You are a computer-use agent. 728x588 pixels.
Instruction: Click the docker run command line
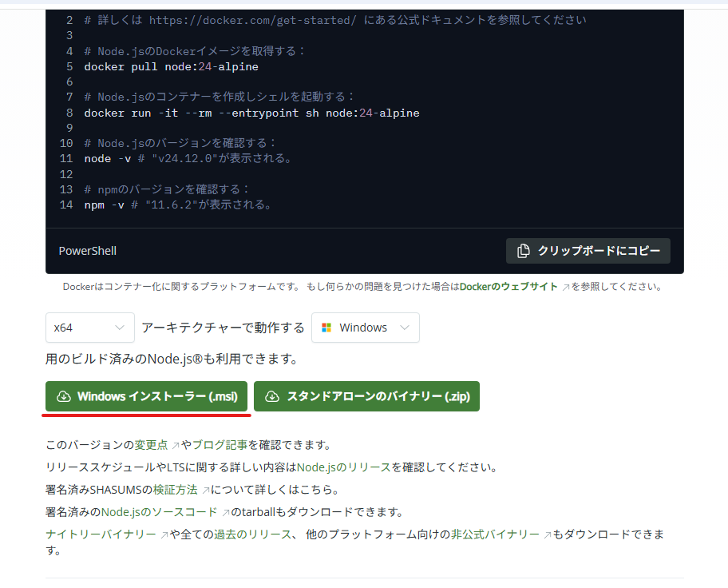point(251,113)
